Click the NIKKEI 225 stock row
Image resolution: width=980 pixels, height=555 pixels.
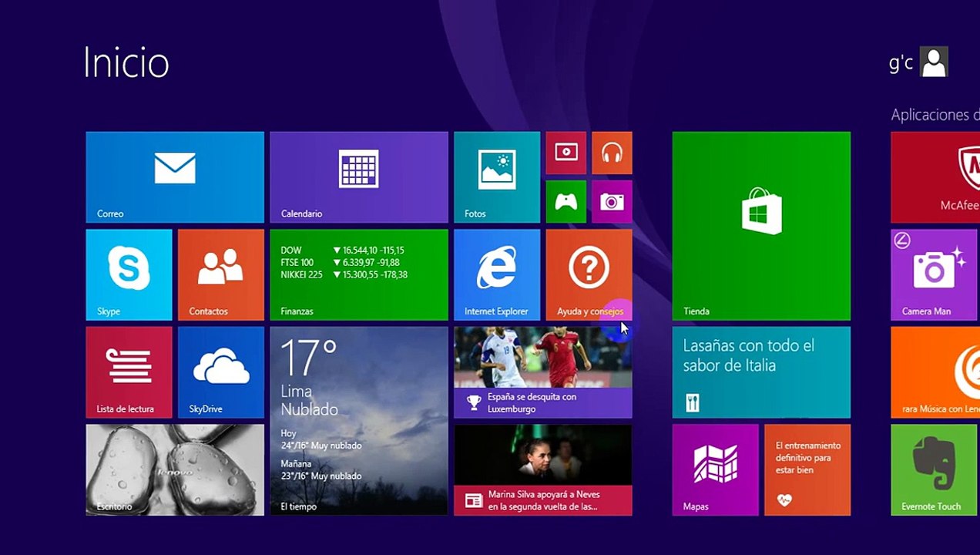click(x=344, y=275)
